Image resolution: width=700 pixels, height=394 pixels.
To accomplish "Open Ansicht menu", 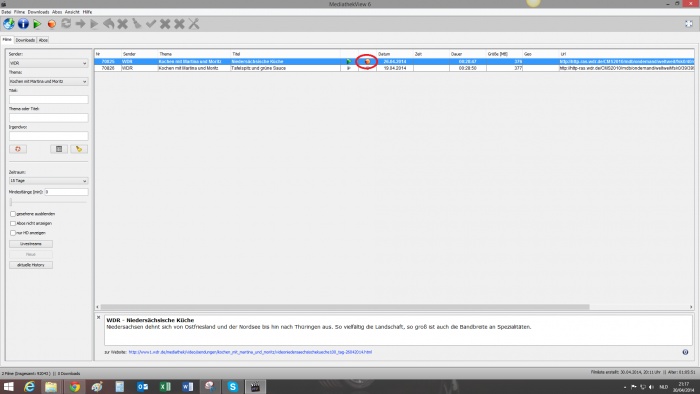I will pyautogui.click(x=72, y=12).
